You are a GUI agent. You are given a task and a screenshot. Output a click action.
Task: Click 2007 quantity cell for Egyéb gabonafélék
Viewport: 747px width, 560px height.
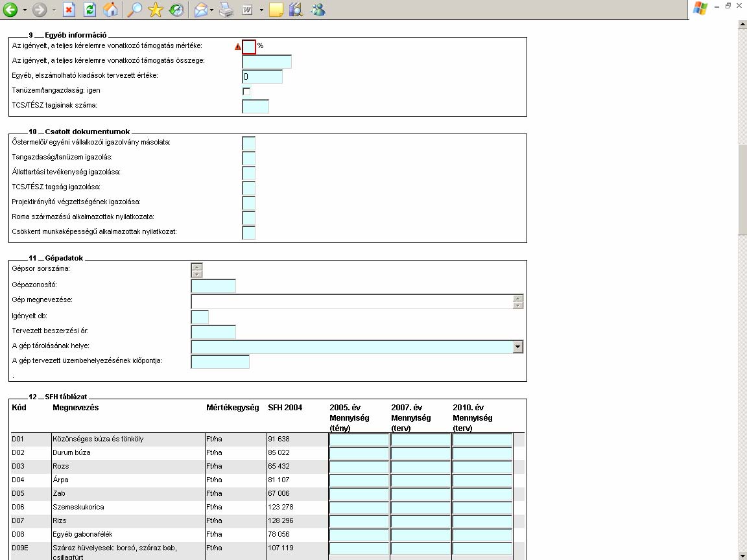[421, 535]
